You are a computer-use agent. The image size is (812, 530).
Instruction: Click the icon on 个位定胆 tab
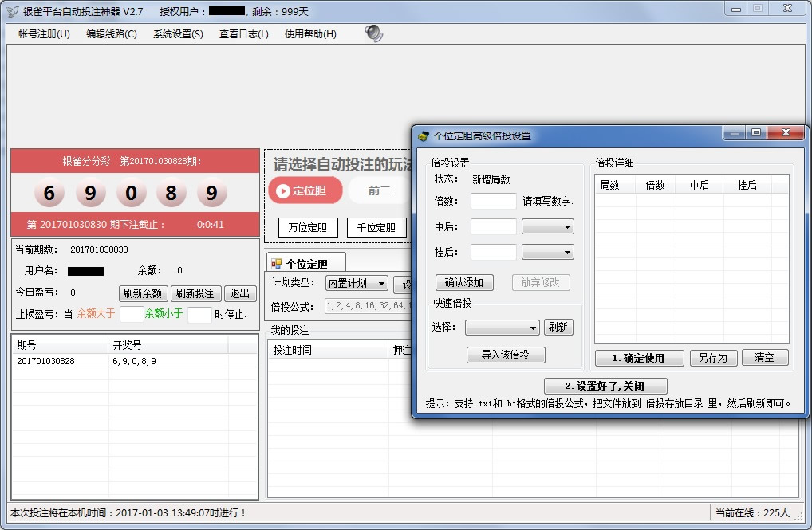coord(277,263)
